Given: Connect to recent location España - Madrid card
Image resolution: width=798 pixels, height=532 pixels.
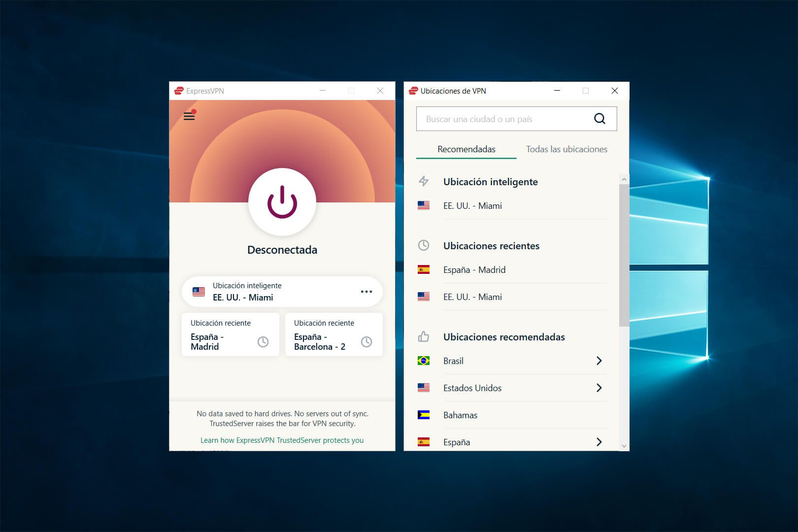Looking at the screenshot, I should click(x=231, y=334).
